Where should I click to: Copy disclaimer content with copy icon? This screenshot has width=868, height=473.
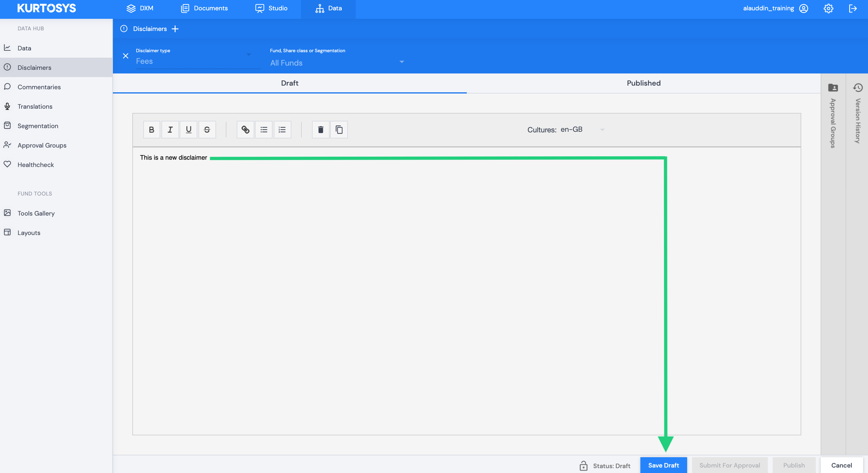click(x=339, y=129)
